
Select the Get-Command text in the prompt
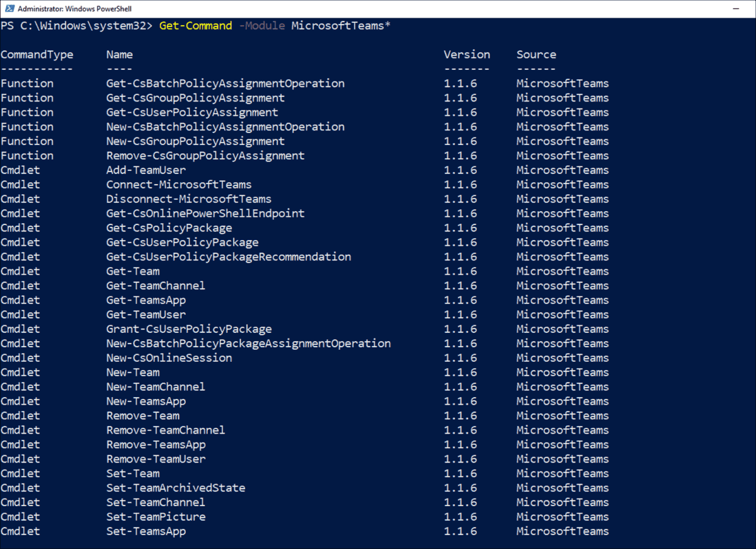195,26
